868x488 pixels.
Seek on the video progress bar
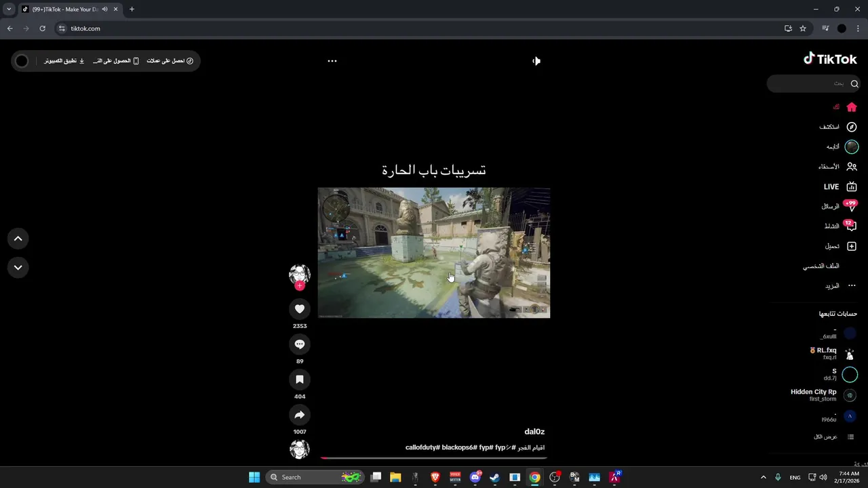click(x=434, y=458)
